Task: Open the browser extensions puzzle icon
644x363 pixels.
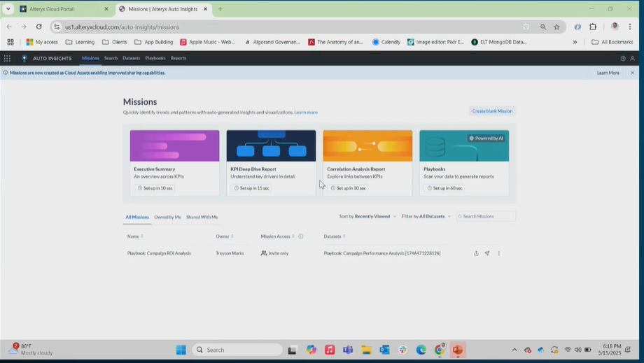Action: tap(593, 27)
